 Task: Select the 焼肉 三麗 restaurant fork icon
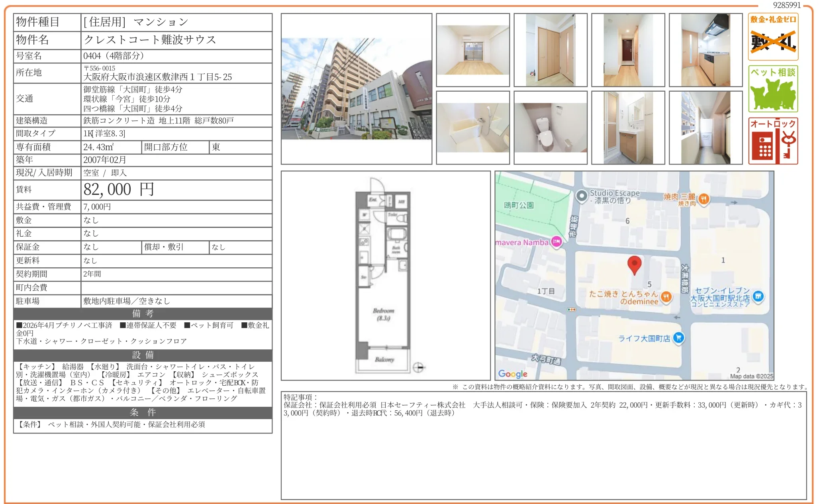point(703,199)
